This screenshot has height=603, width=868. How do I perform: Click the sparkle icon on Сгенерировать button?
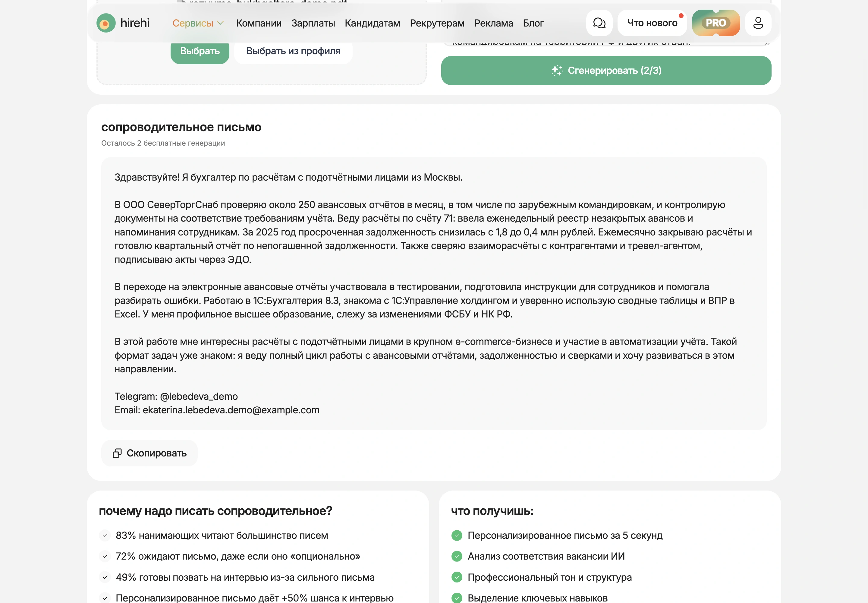tap(557, 71)
